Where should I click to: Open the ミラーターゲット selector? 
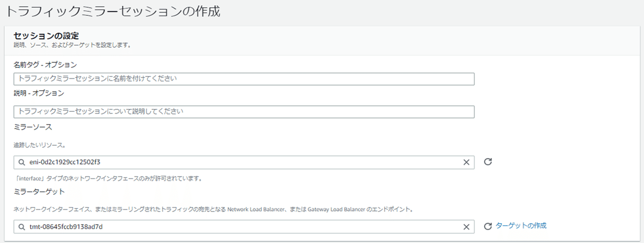241,227
